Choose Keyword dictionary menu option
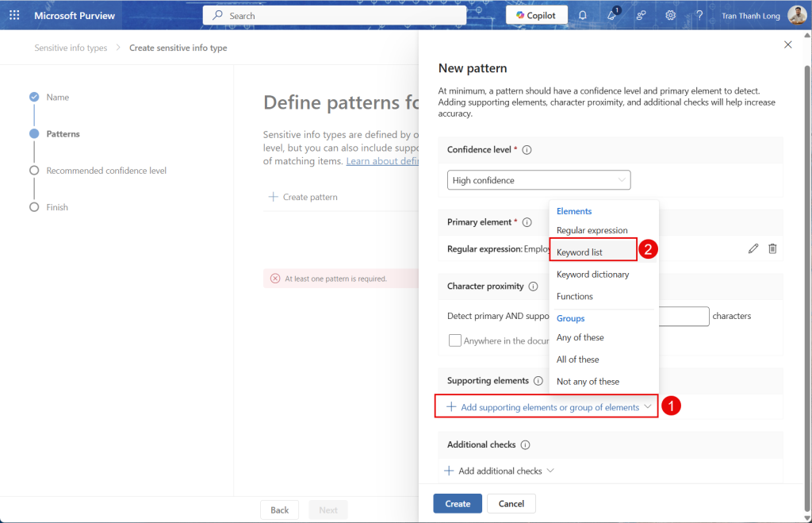Viewport: 812px width, 523px height. tap(592, 275)
